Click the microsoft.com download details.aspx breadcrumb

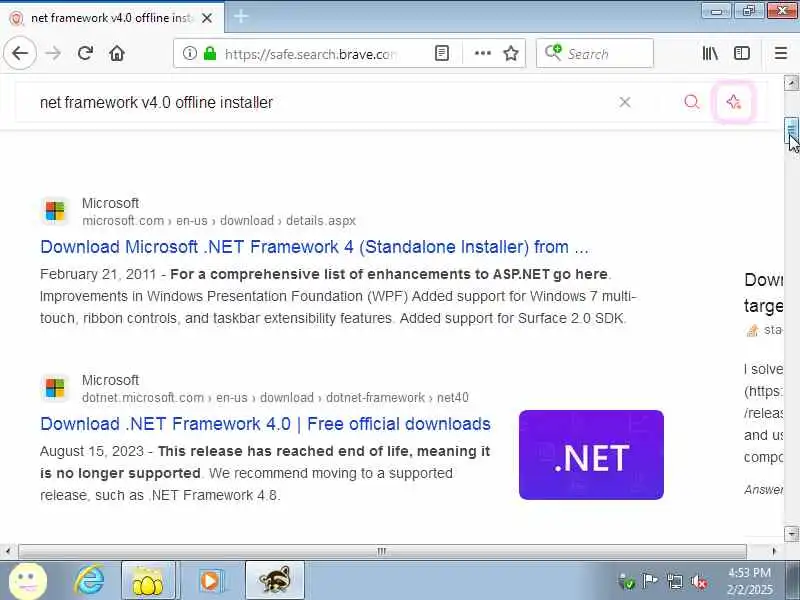(219, 221)
